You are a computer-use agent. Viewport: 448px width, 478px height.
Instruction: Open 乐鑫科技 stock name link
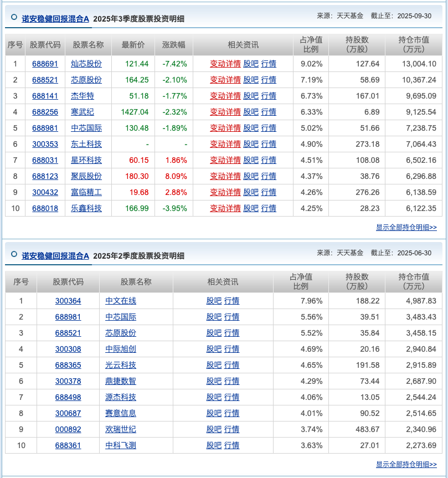coord(86,208)
